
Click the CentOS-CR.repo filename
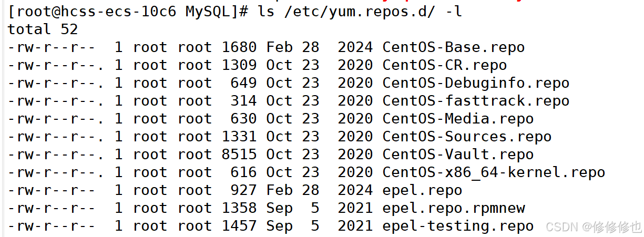pos(444,65)
